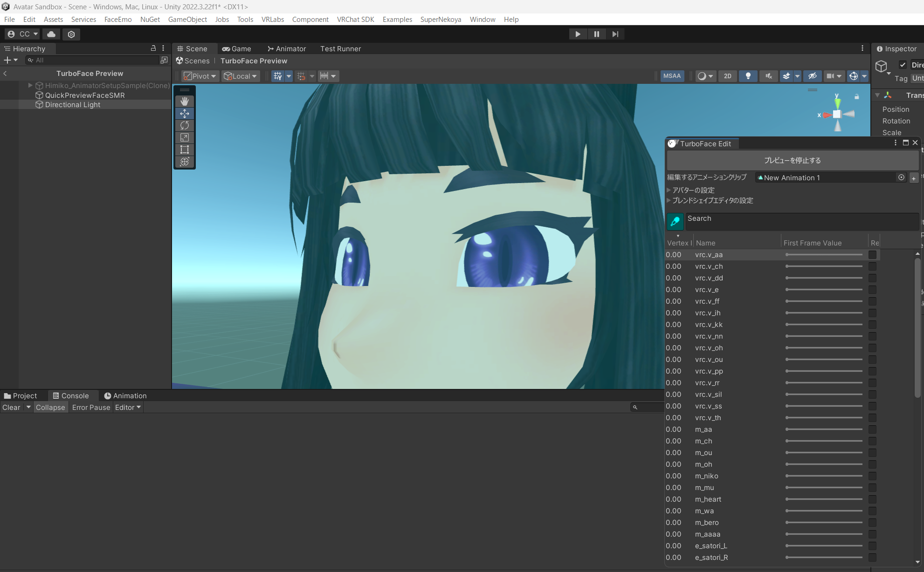Viewport: 924px width, 572px height.
Task: Toggle scene lighting bulb icon
Action: (748, 76)
